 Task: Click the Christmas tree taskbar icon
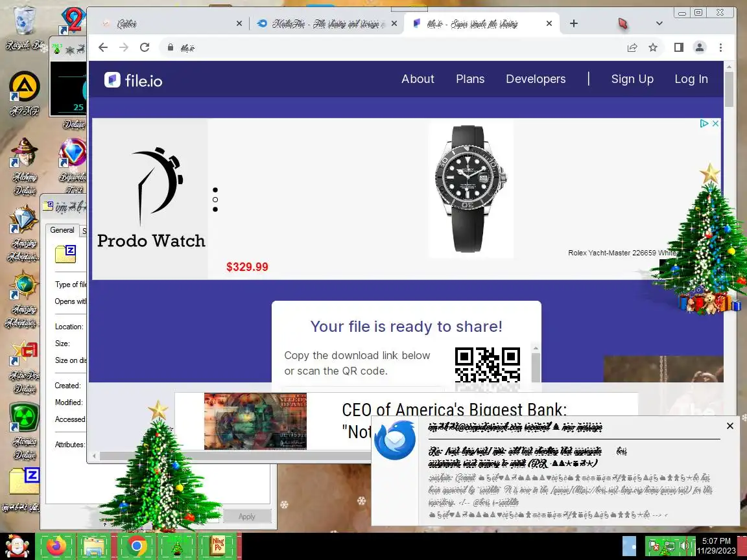click(177, 546)
